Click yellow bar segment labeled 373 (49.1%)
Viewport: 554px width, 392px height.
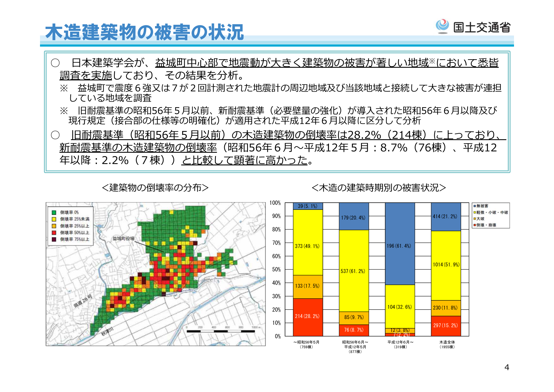[308, 242]
